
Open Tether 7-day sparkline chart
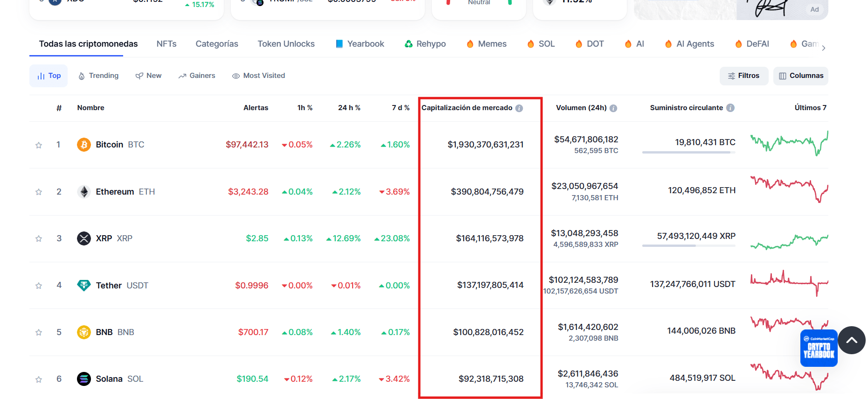tap(789, 283)
